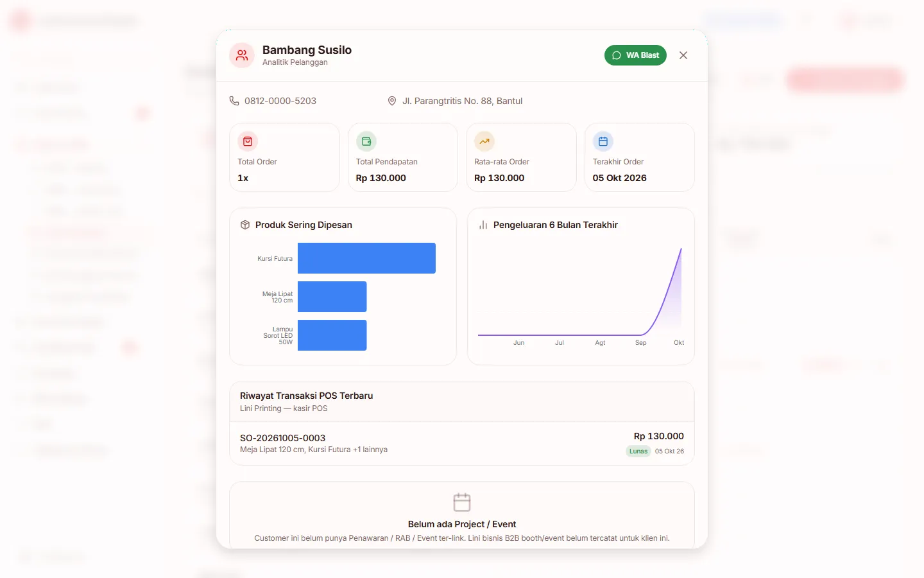Click the box icon beside Produk Sering Dipesan
The width and height of the screenshot is (924, 578).
click(245, 225)
